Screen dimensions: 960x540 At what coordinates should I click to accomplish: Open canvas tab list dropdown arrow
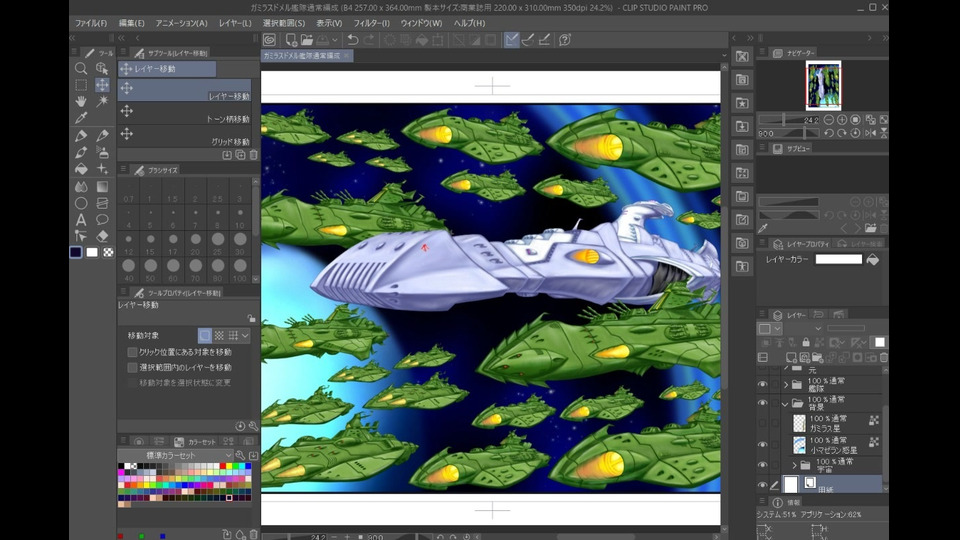point(724,55)
